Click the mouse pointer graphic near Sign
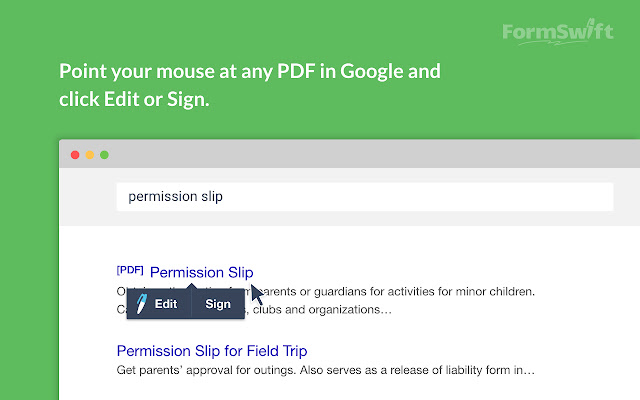 pyautogui.click(x=257, y=295)
